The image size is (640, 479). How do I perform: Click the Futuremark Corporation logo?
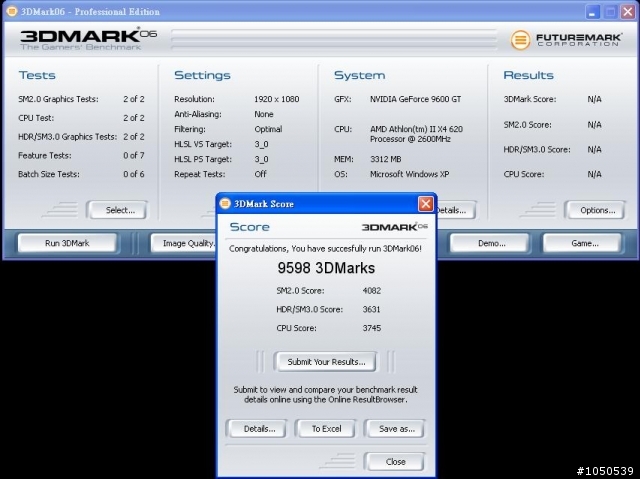tap(567, 40)
